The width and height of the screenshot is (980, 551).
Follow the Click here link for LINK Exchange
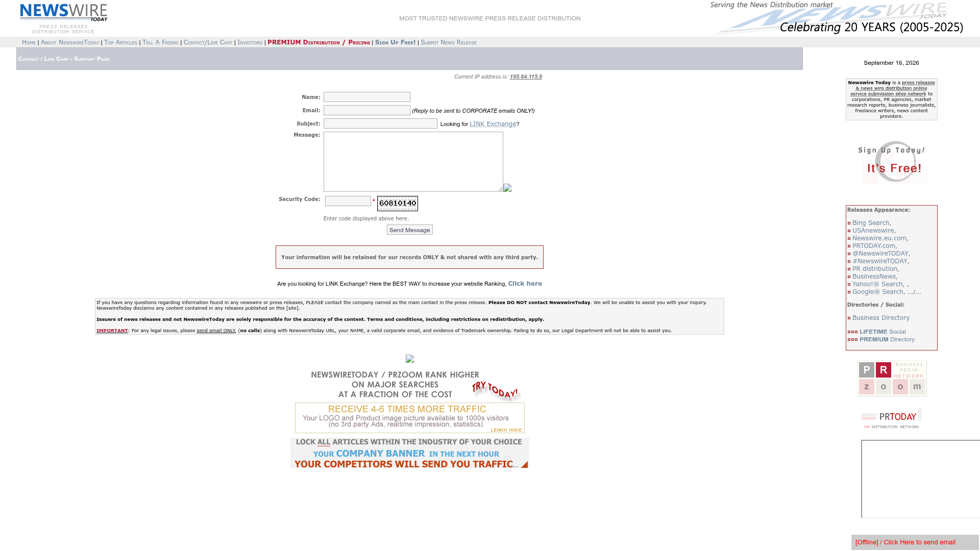pos(525,284)
